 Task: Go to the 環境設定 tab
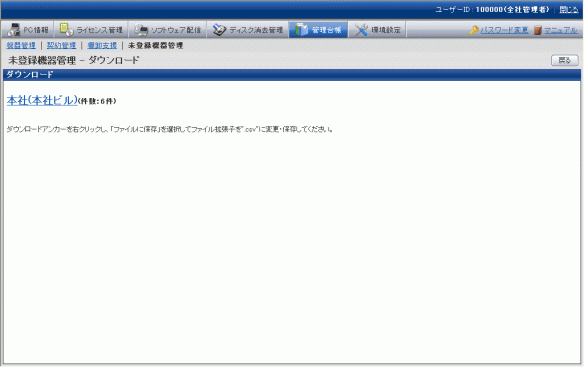click(377, 30)
